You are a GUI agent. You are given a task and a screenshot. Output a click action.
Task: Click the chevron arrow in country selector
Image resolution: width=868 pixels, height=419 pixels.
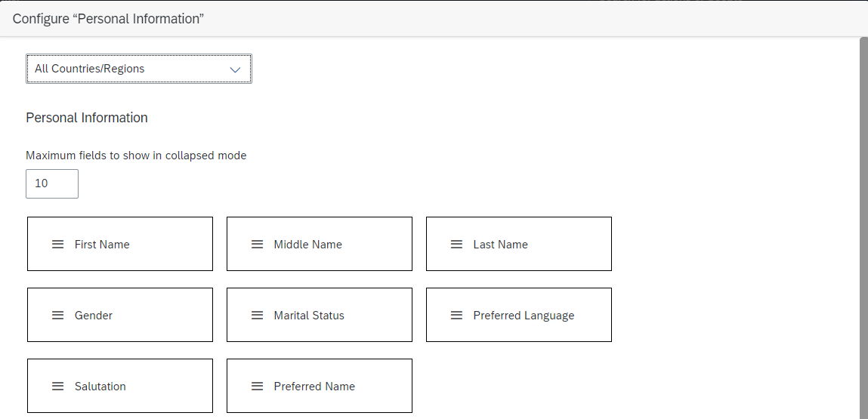pos(235,69)
